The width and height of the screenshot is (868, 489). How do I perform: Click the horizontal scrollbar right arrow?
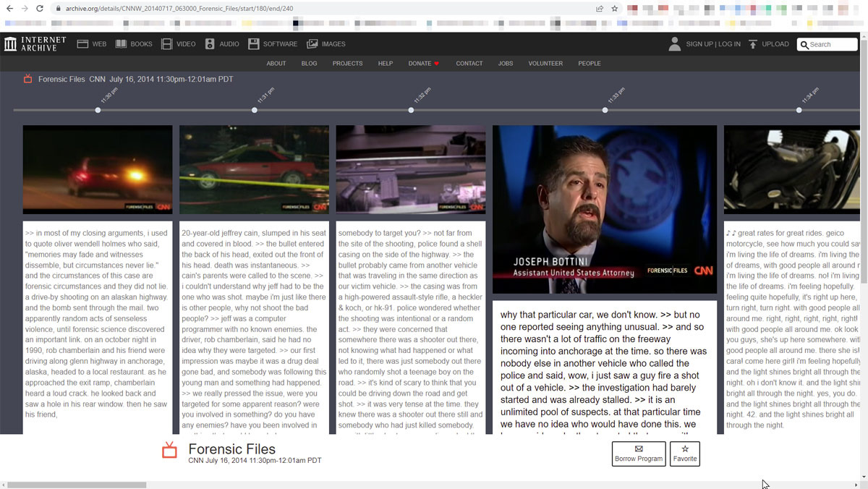[856, 485]
